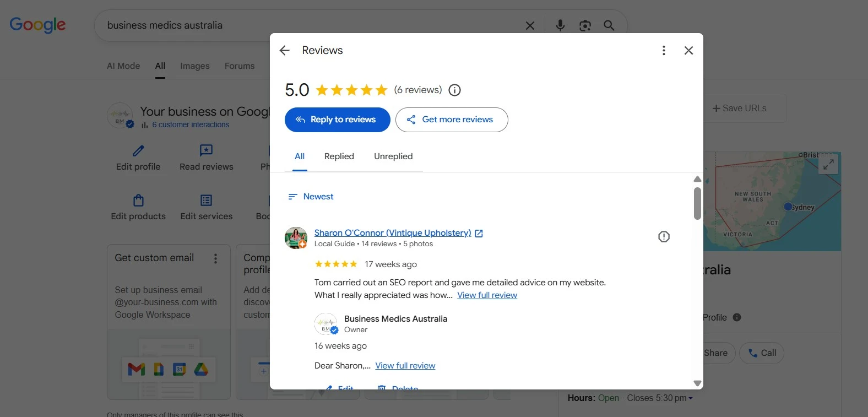Open the Get custom email card
Image resolution: width=868 pixels, height=417 pixels.
click(169, 322)
